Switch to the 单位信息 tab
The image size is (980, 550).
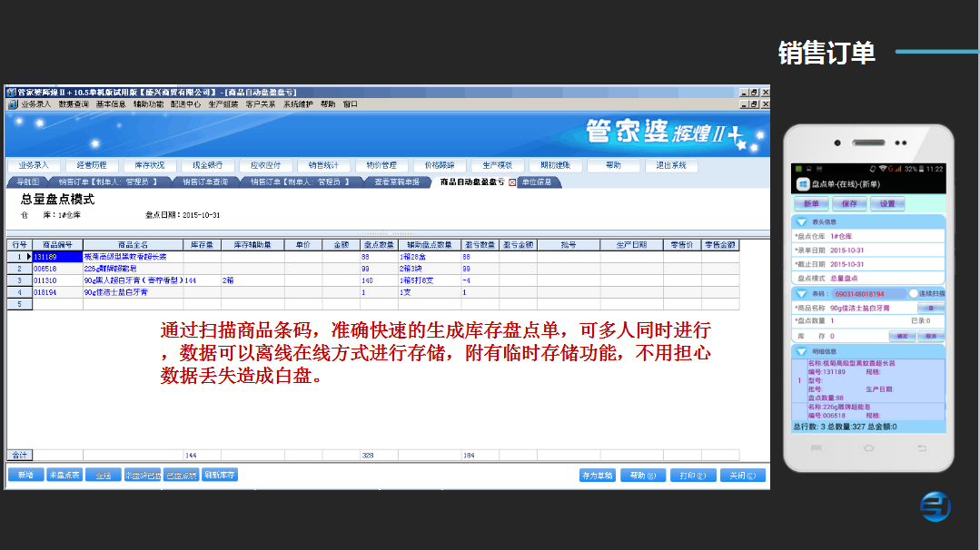(537, 182)
